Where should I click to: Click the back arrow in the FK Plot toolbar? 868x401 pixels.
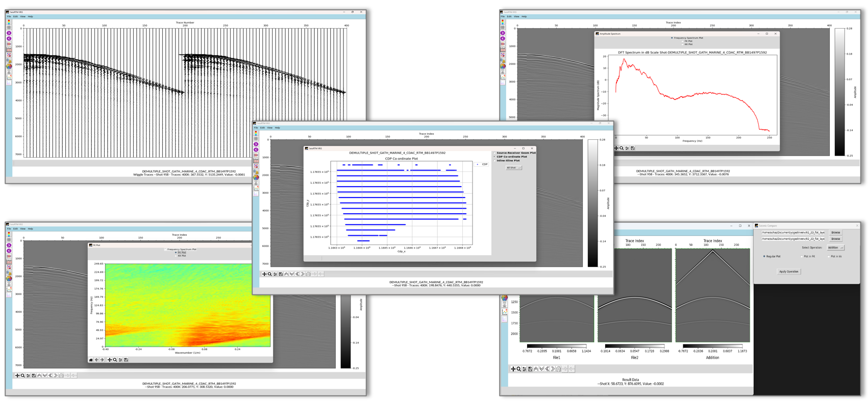[x=96, y=360]
